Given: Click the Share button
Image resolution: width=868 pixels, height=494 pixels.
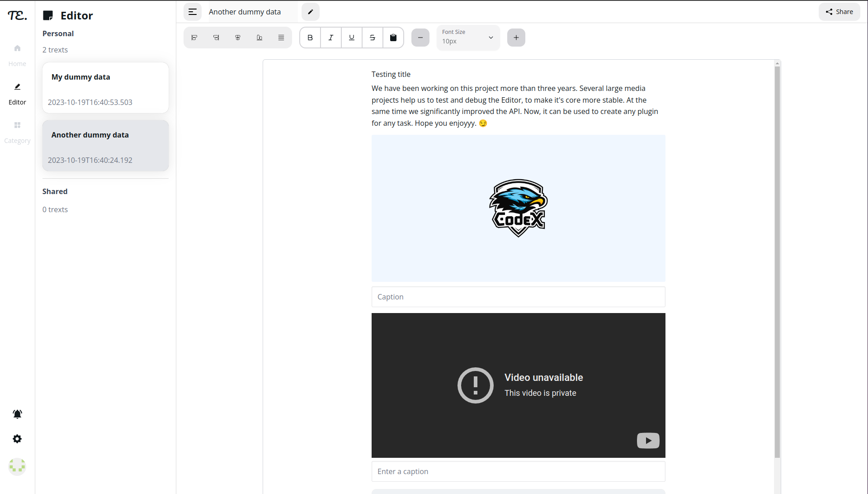Looking at the screenshot, I should 840,12.
